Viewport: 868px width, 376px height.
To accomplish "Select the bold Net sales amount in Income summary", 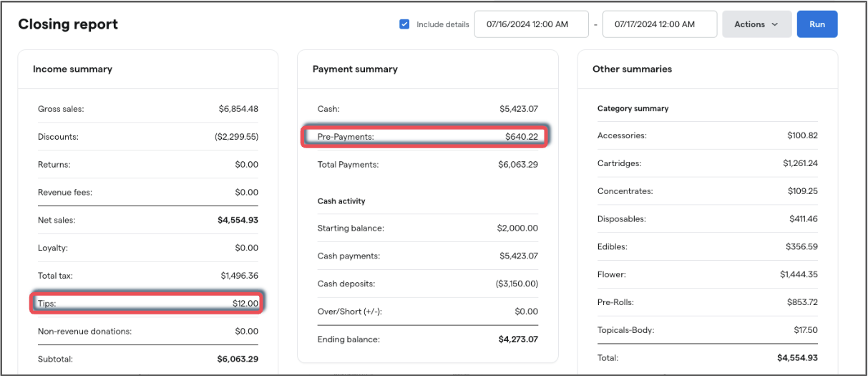I will pos(238,221).
